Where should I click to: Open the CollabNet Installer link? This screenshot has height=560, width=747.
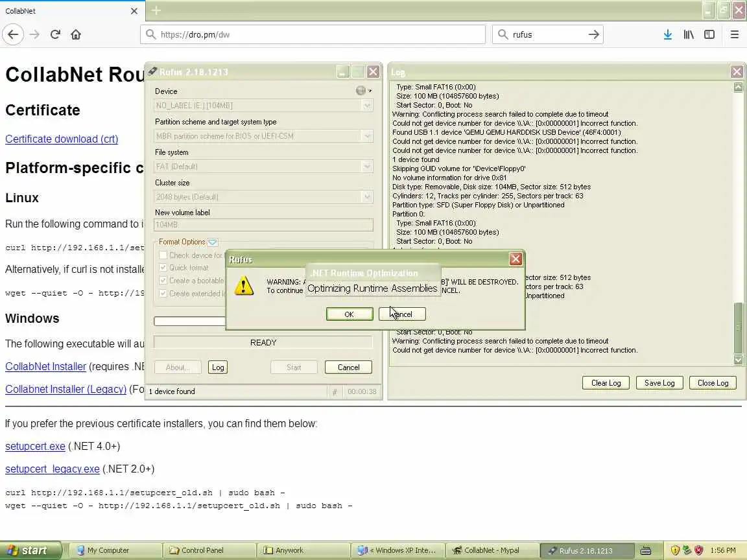pos(46,367)
